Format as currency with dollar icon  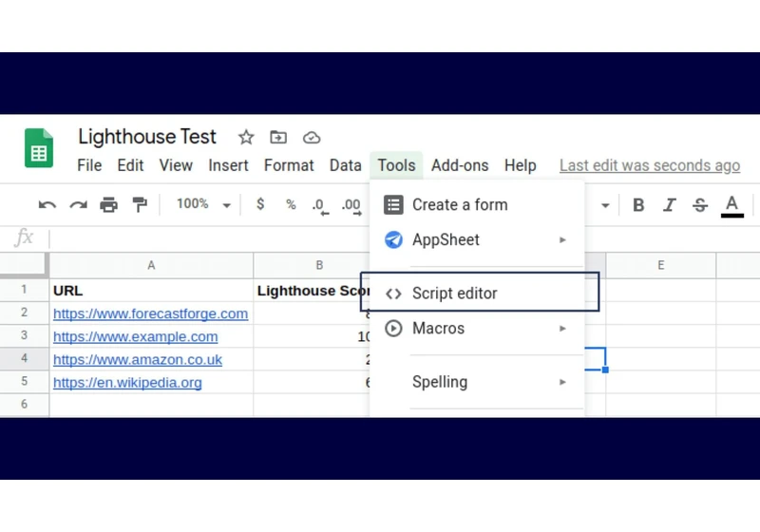point(260,204)
